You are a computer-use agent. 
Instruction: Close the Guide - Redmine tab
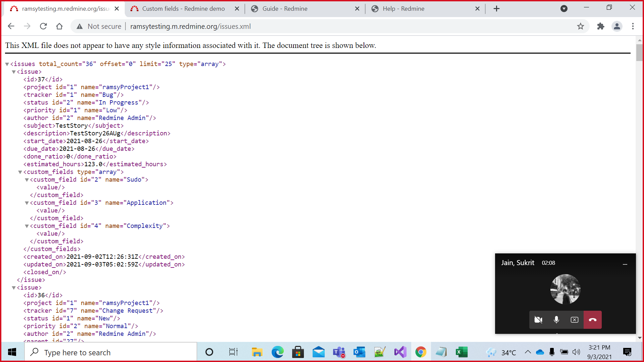(357, 9)
